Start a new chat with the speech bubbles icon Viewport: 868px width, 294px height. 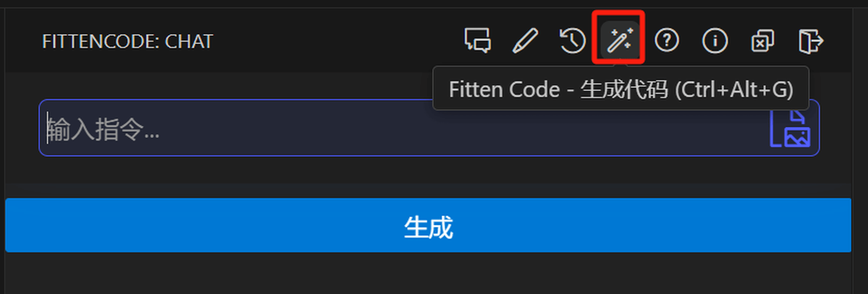478,41
